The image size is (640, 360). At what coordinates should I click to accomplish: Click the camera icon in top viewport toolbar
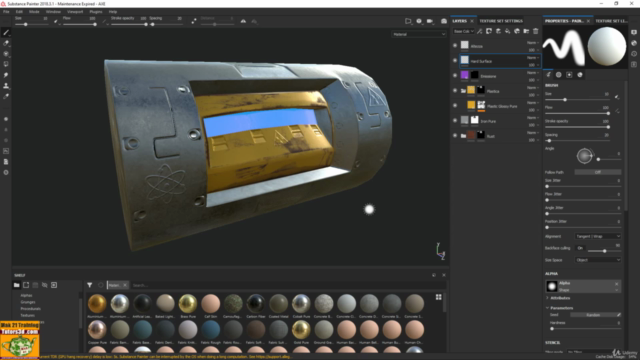[x=430, y=21]
